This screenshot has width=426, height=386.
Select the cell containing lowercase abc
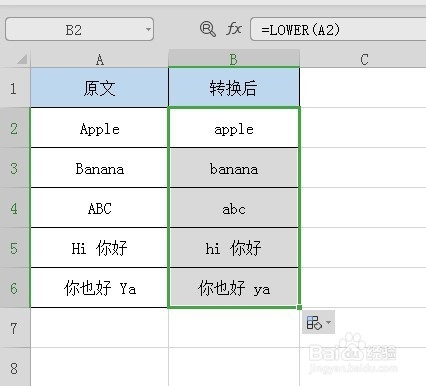click(234, 208)
